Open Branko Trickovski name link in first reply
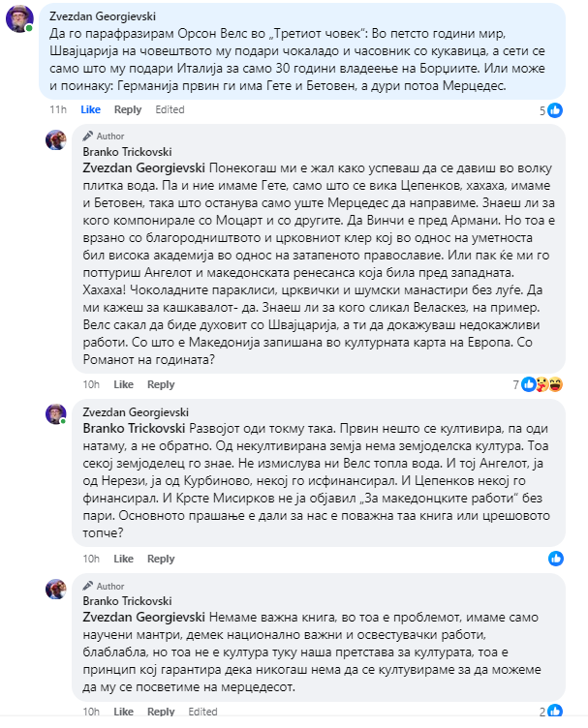The image size is (588, 728). coord(127,152)
